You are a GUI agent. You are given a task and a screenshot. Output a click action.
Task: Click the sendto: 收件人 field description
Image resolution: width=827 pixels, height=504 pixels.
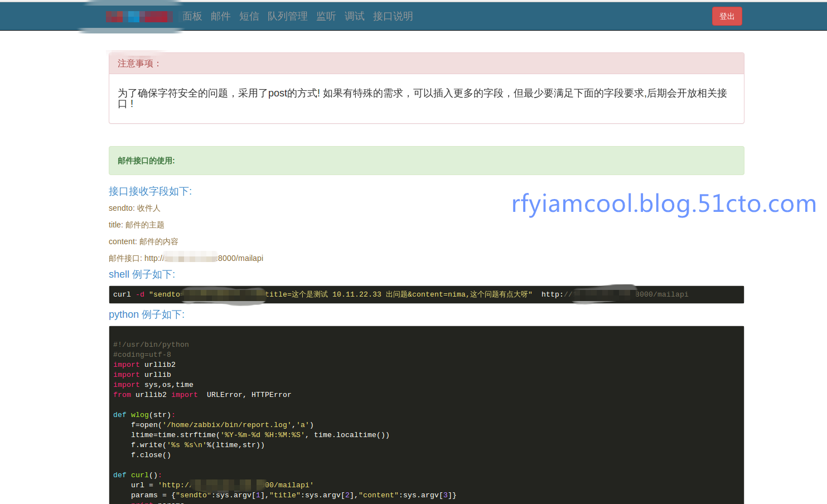134,208
